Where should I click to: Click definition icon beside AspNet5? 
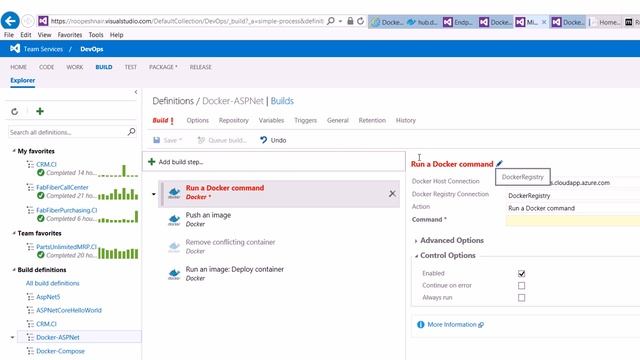tap(30, 297)
